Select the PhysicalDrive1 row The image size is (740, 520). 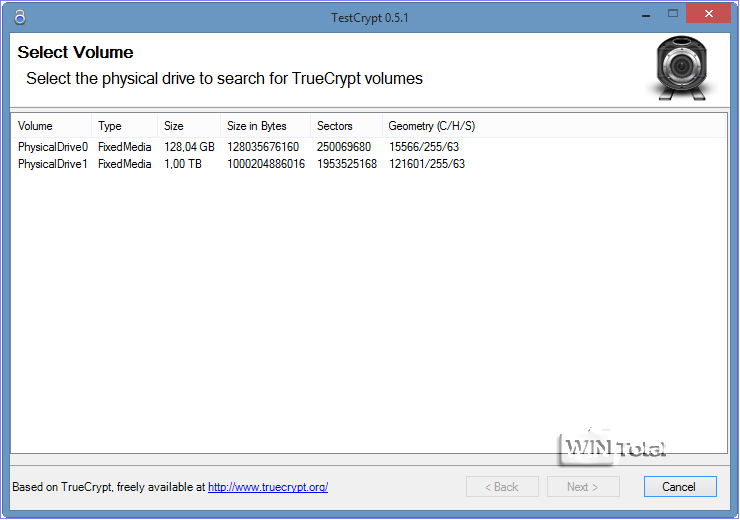click(369, 164)
